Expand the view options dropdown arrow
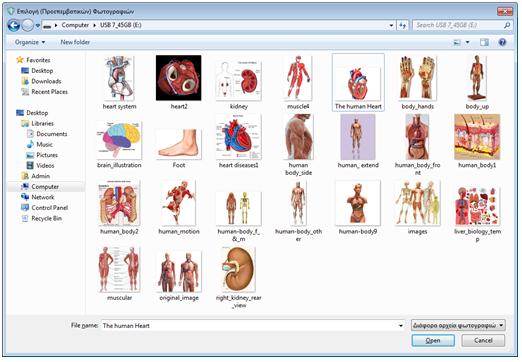 pyautogui.click(x=467, y=42)
